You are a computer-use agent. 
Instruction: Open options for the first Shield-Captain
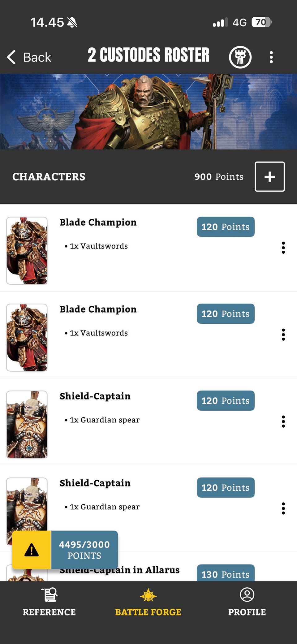coord(283,422)
